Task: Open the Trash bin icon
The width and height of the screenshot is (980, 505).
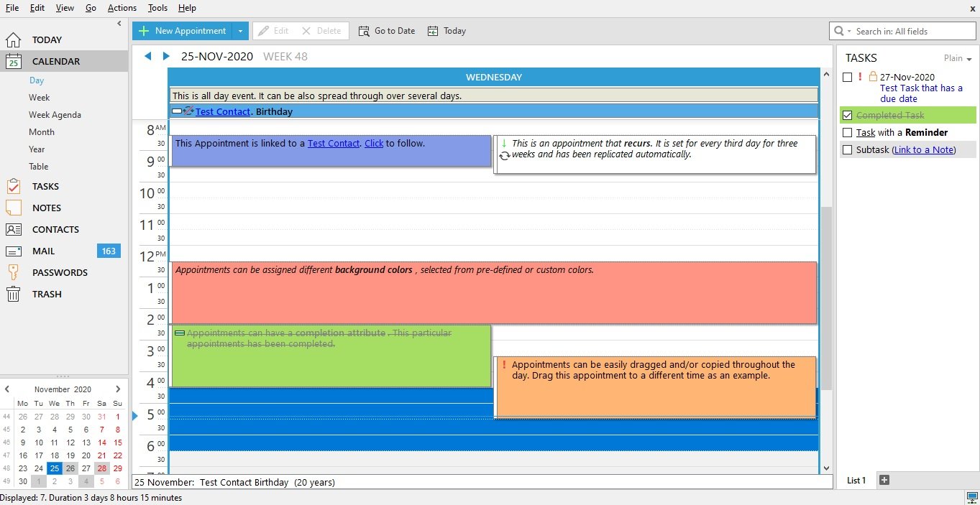Action: pos(14,294)
